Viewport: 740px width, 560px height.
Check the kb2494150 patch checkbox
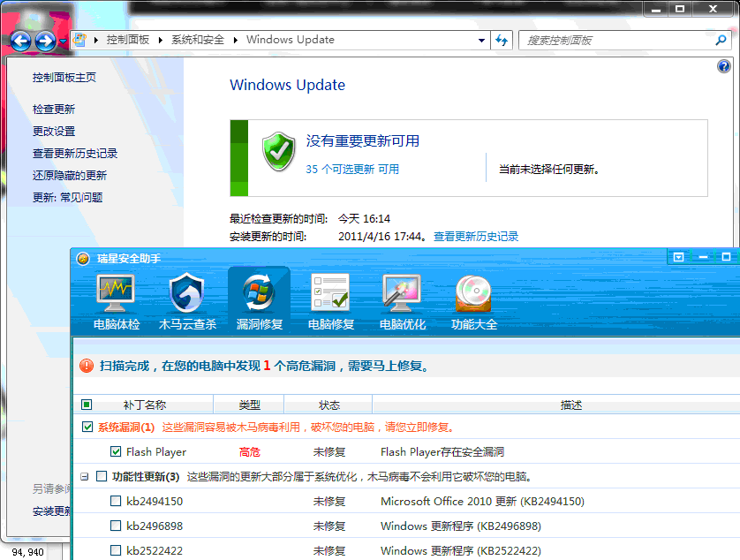[116, 501]
